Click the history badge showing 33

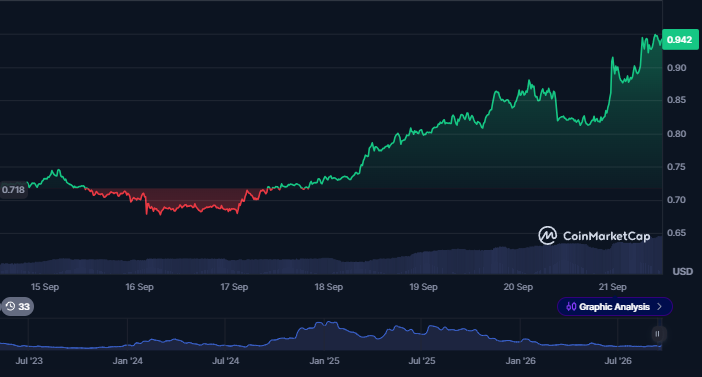tap(17, 307)
